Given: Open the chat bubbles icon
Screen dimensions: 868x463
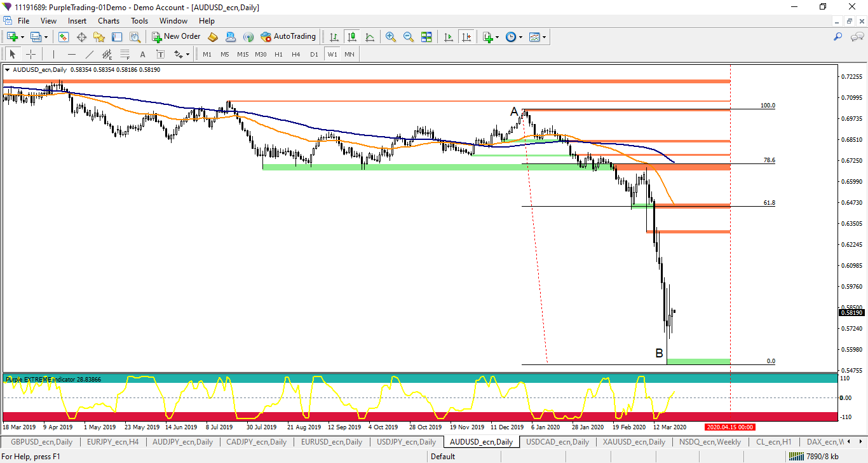Looking at the screenshot, I should click(x=857, y=37).
